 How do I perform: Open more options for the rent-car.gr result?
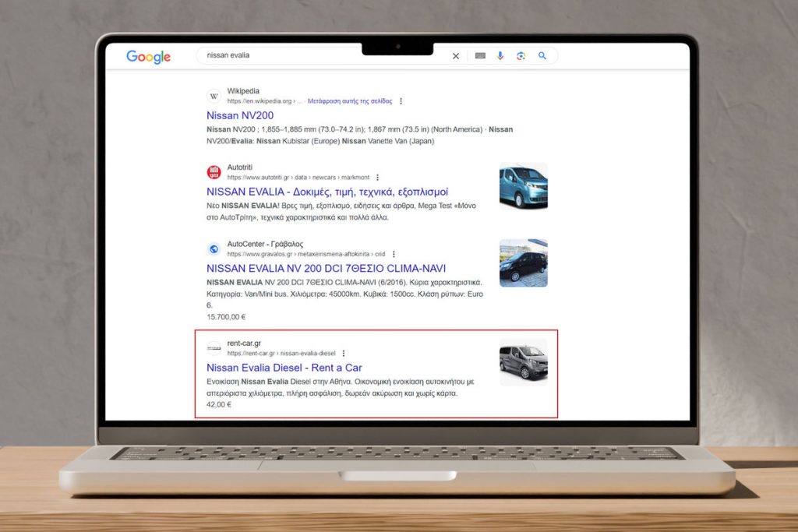(x=344, y=353)
